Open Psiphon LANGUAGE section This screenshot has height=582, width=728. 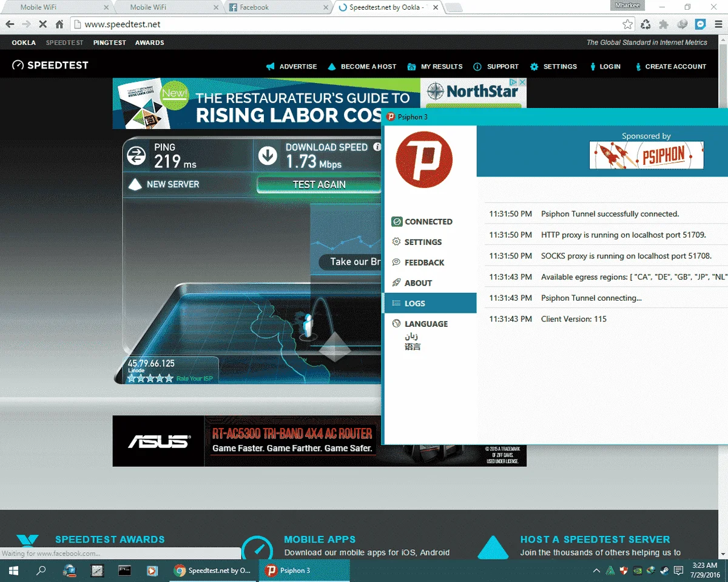pos(420,324)
